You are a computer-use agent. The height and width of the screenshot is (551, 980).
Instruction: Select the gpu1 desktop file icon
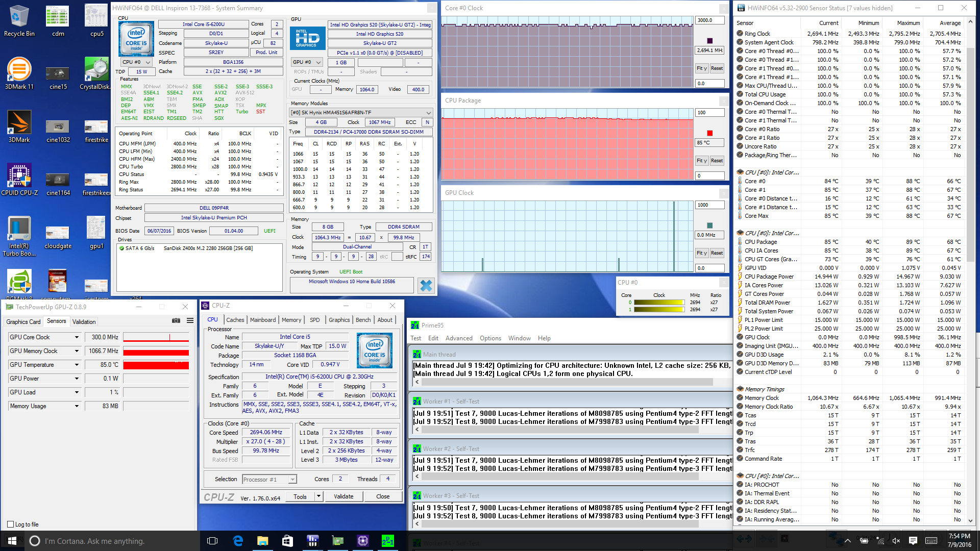coord(96,232)
